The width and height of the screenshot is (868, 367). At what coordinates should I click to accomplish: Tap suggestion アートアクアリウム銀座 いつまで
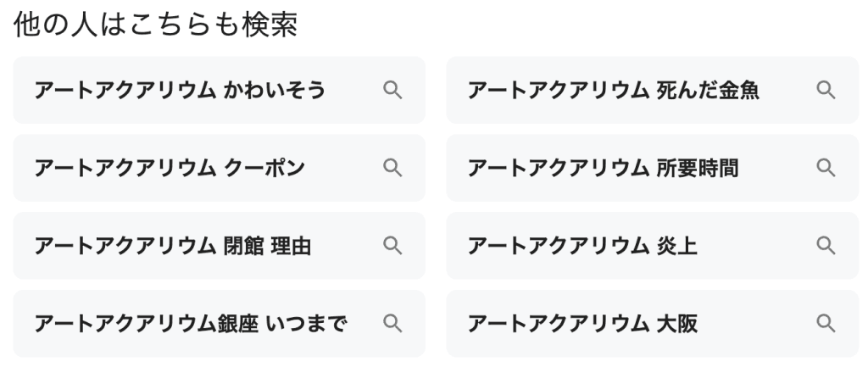[x=190, y=323]
